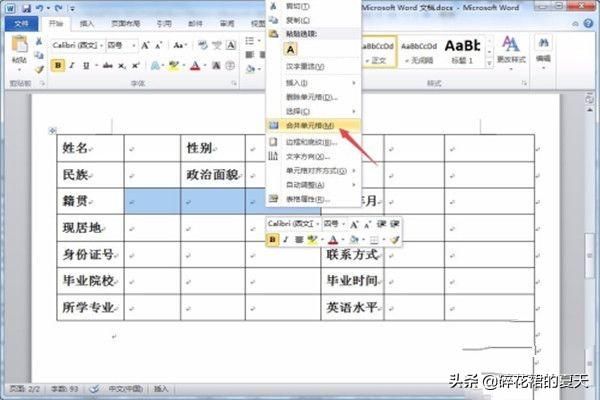600x400 pixels.
Task: Click the Format Painter on the mini toolbar
Action: (x=395, y=240)
